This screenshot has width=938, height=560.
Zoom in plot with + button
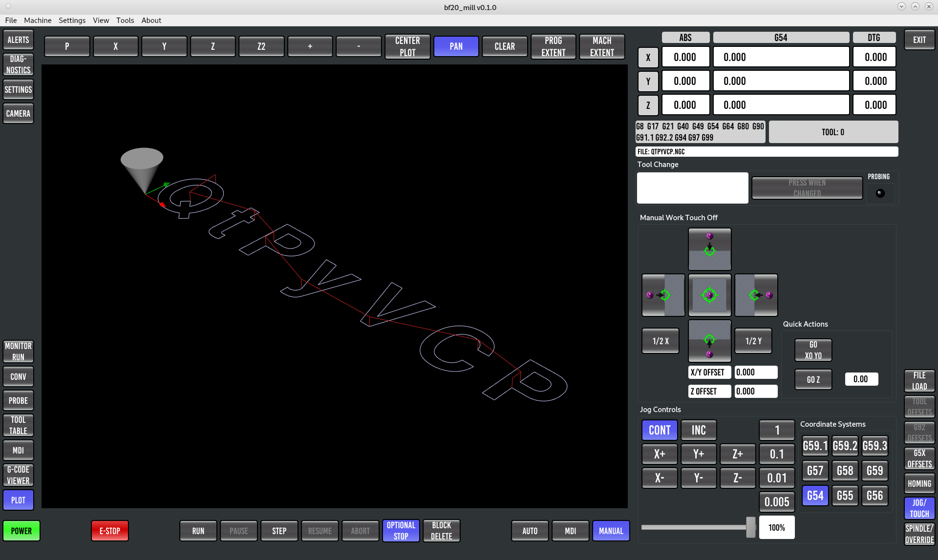[x=310, y=46]
